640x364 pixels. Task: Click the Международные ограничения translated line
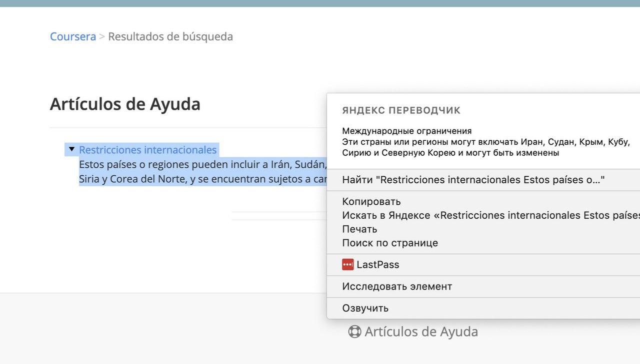407,131
